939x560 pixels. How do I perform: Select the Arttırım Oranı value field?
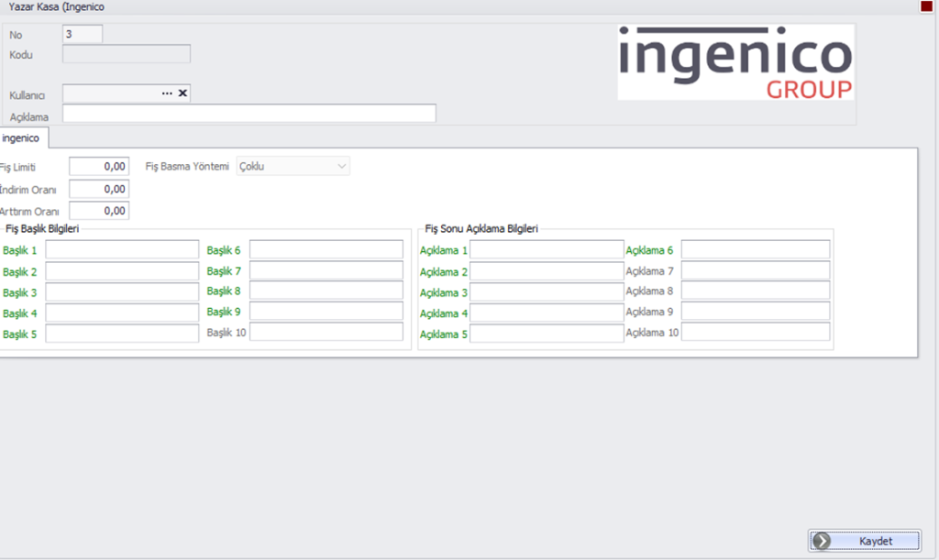[x=99, y=211]
